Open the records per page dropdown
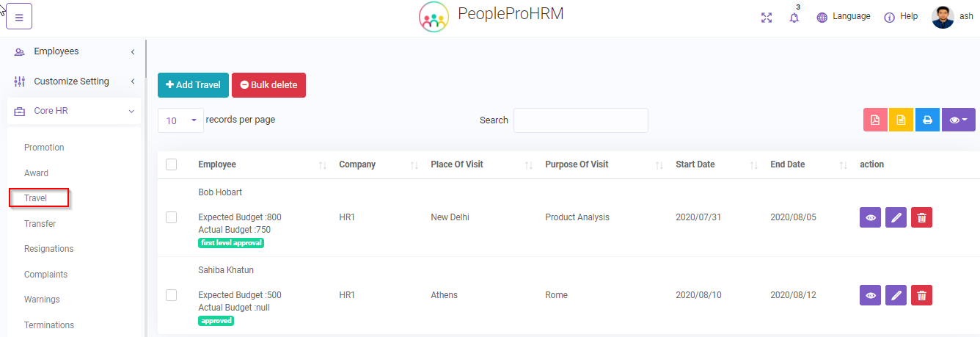Image resolution: width=980 pixels, height=337 pixels. 180,120
